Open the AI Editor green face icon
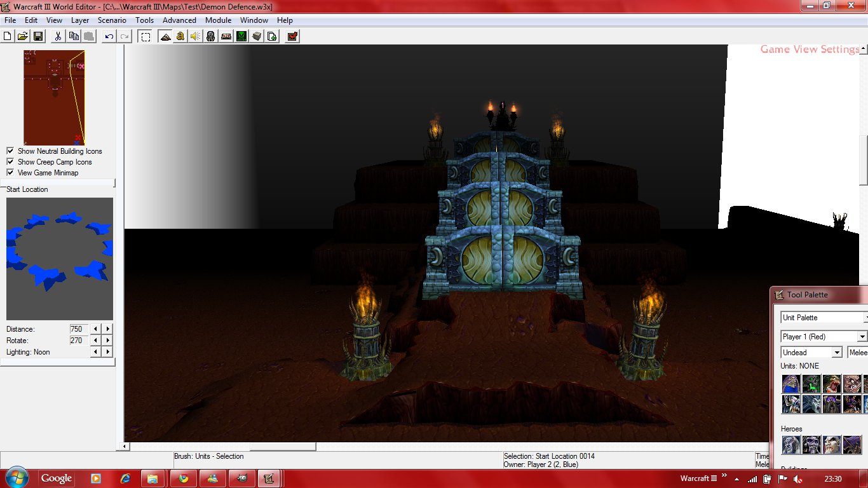Viewport: 868px width, 488px height. pos(241,36)
